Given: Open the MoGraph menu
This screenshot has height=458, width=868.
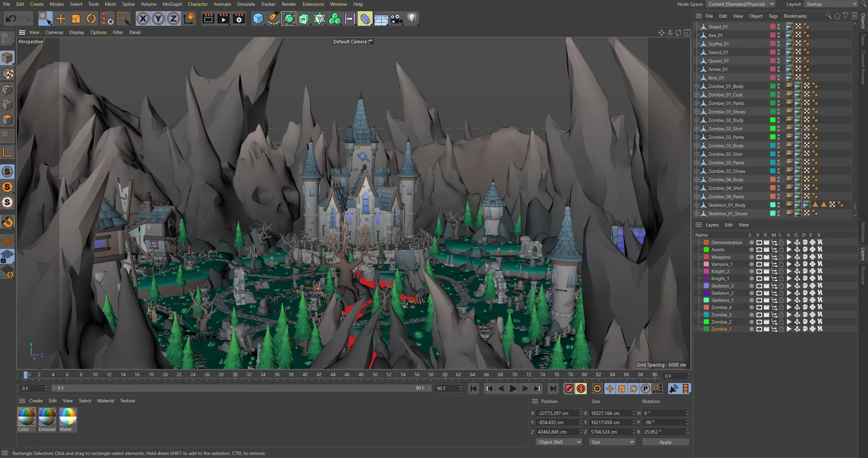Looking at the screenshot, I should 172,4.
